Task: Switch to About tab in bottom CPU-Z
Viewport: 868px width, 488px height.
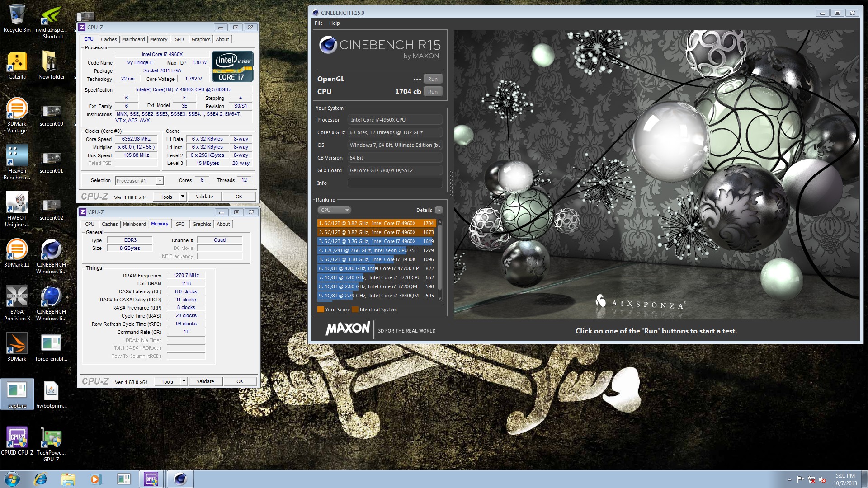Action: (x=223, y=224)
